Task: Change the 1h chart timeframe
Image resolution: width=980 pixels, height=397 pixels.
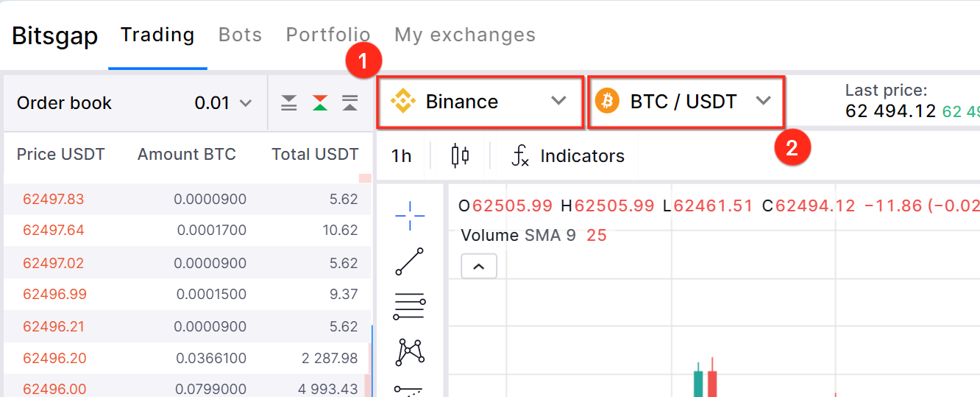Action: pos(402,155)
